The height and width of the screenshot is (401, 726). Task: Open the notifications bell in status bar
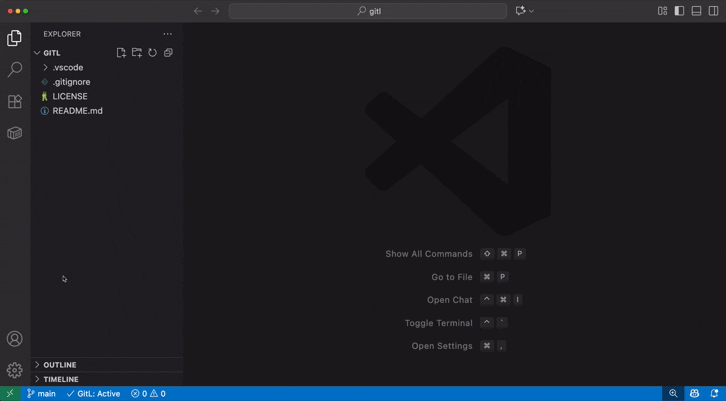pos(714,394)
